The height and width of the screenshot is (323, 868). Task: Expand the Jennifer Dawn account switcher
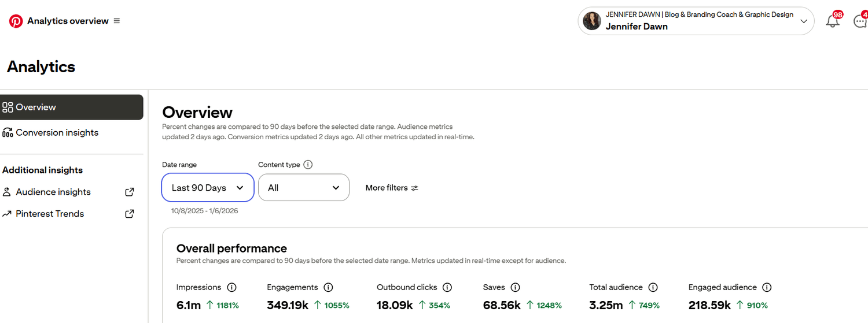click(803, 21)
